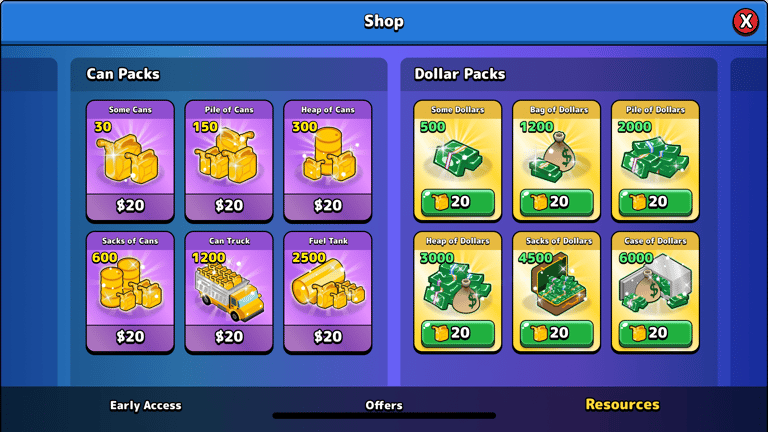
Task: Switch to the Early Access tab
Action: [x=145, y=406]
